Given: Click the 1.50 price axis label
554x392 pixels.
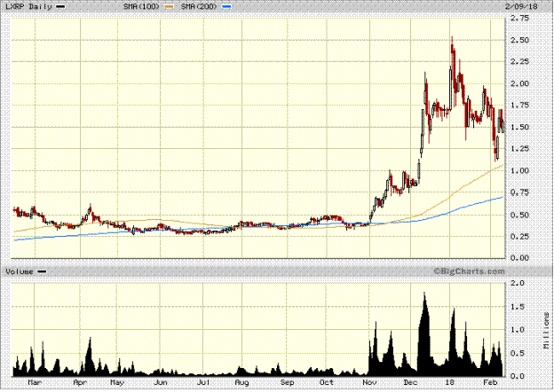Looking at the screenshot, I should (x=519, y=127).
